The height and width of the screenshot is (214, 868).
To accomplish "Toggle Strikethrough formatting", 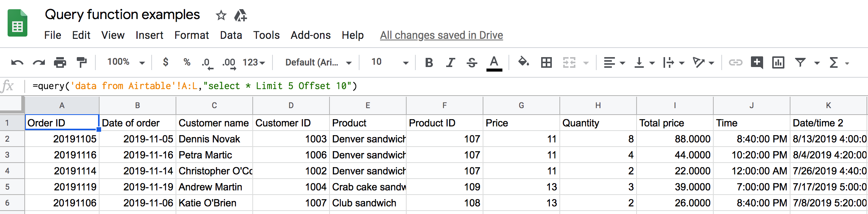I will click(472, 62).
